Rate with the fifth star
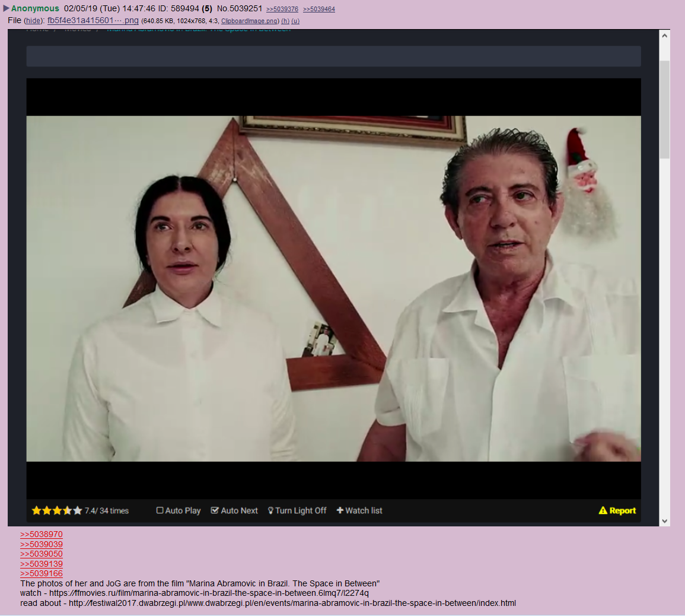 pos(77,510)
